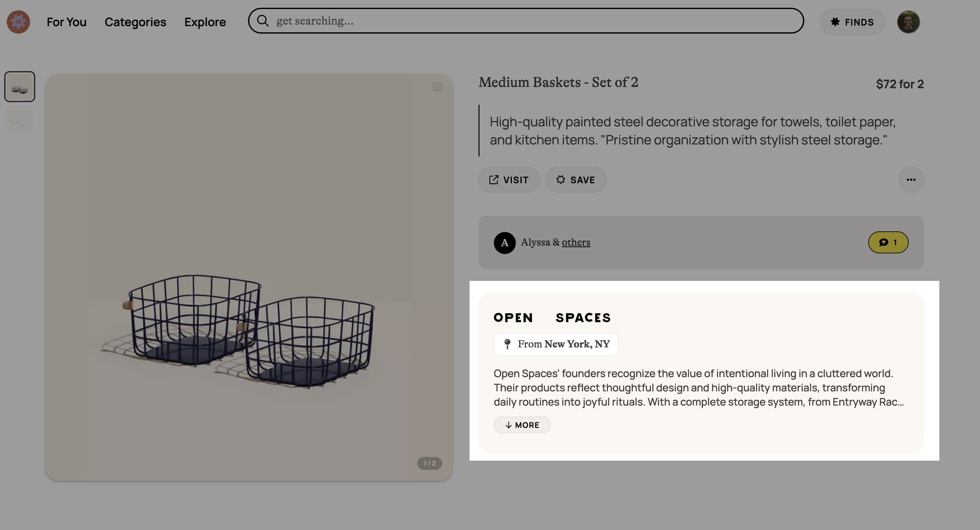Viewport: 980px width, 530px height.
Task: Open the FINDS button
Action: pyautogui.click(x=852, y=22)
